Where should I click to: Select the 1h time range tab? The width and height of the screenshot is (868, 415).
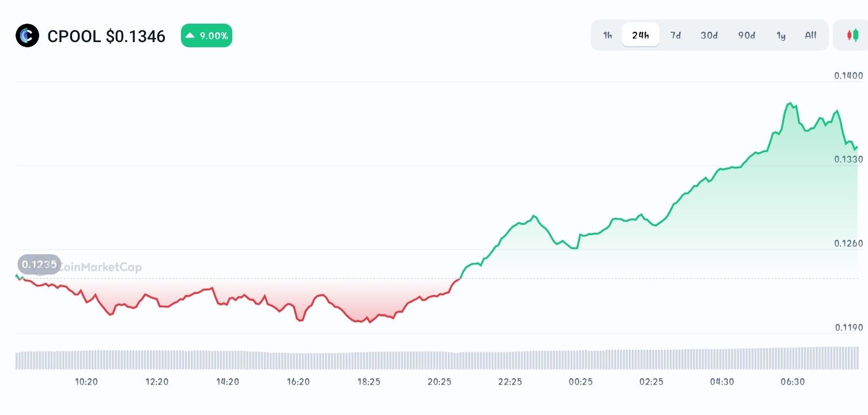pos(607,35)
